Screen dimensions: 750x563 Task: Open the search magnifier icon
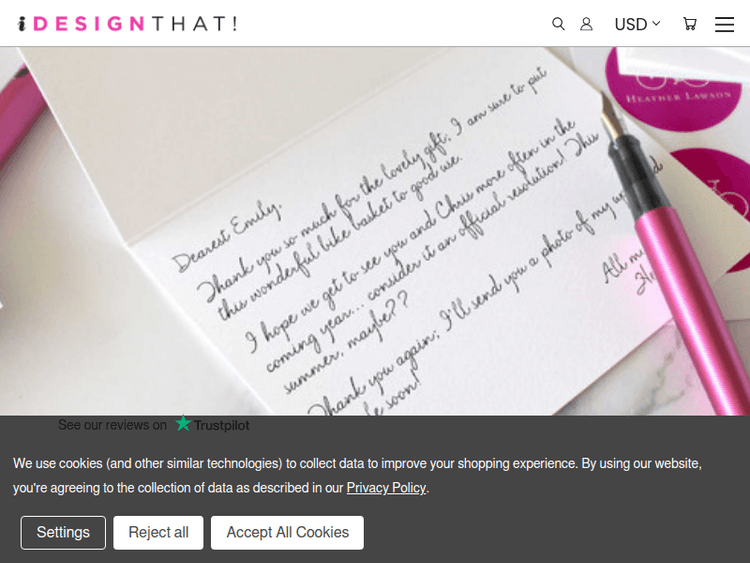click(x=558, y=24)
